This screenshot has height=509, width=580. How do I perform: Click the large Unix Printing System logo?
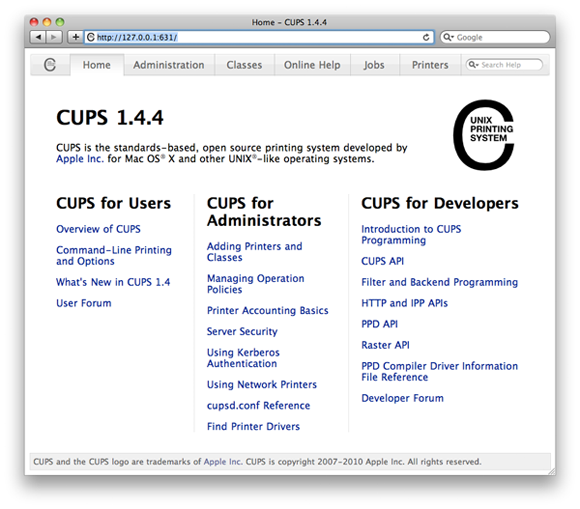(x=484, y=135)
